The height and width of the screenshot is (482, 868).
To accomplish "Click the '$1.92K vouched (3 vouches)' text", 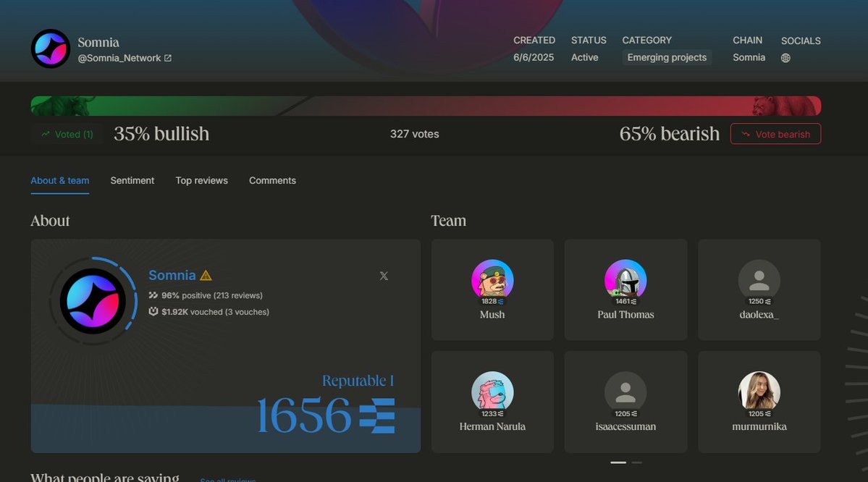I will 215,312.
